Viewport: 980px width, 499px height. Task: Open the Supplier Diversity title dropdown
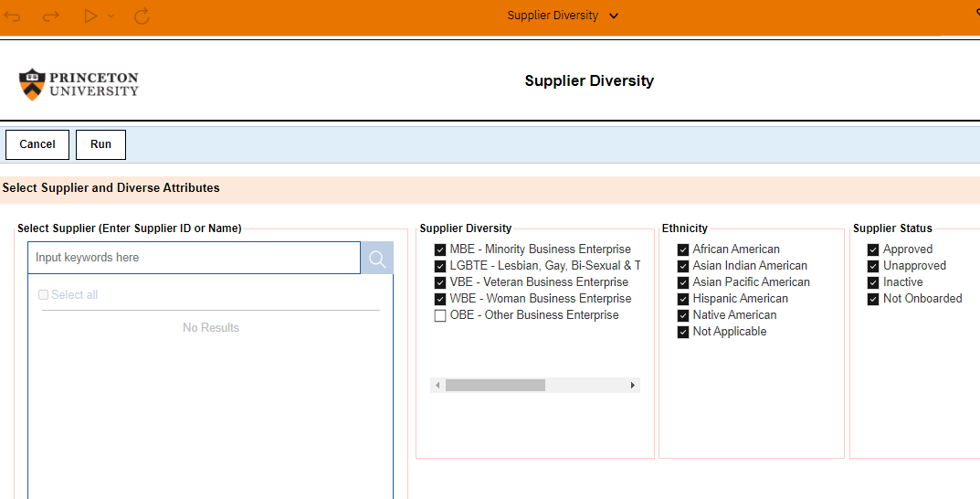pos(614,16)
